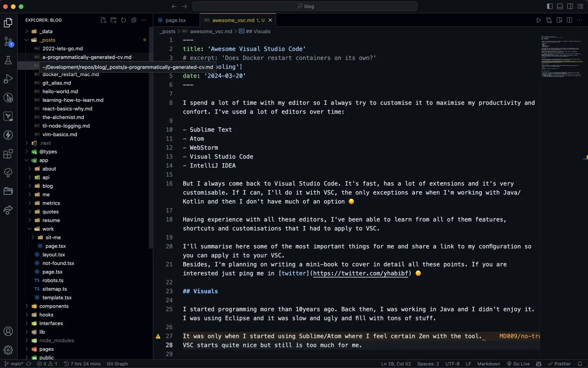Go back with the navigation arrow
The height and width of the screenshot is (368, 588).
click(174, 6)
